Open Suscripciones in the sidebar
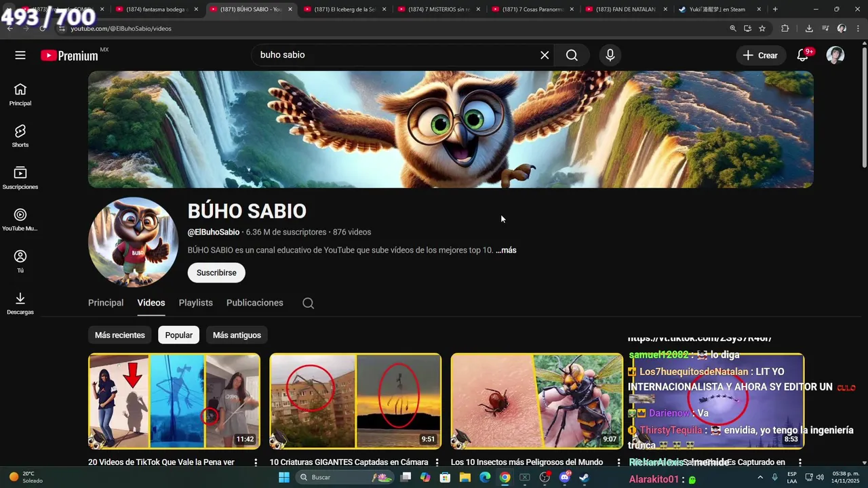The width and height of the screenshot is (868, 488). click(x=20, y=178)
